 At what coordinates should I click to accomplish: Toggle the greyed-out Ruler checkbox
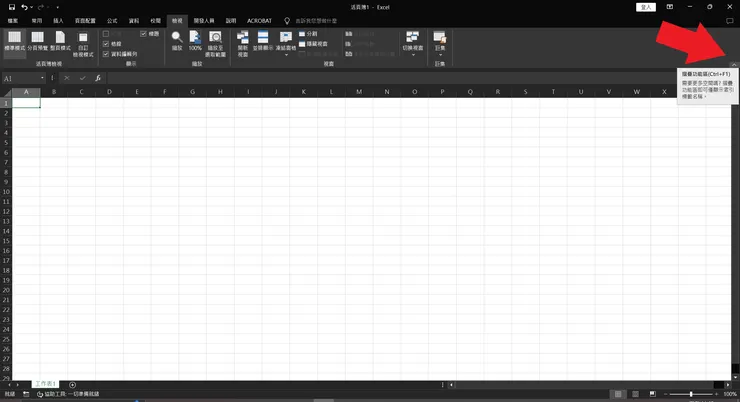(106, 34)
